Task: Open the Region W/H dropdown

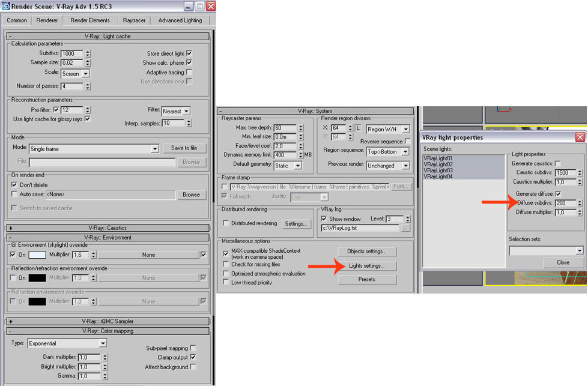Action: pyautogui.click(x=388, y=129)
